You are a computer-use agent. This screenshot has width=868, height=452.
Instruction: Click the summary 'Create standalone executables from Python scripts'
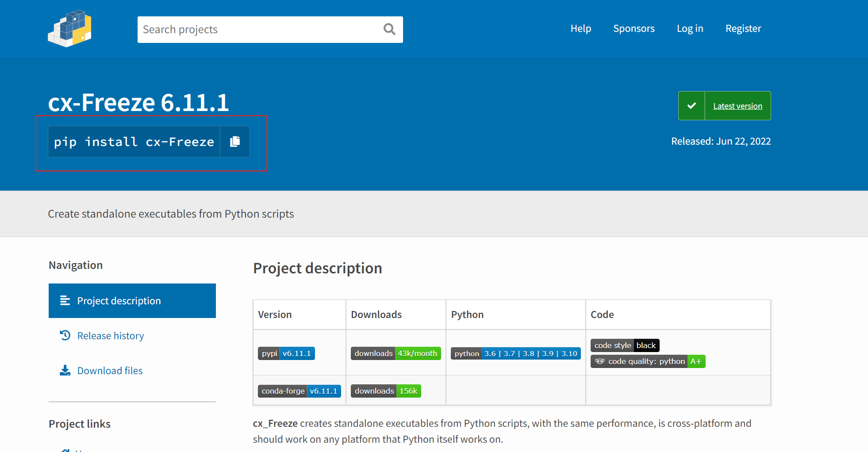click(x=171, y=214)
